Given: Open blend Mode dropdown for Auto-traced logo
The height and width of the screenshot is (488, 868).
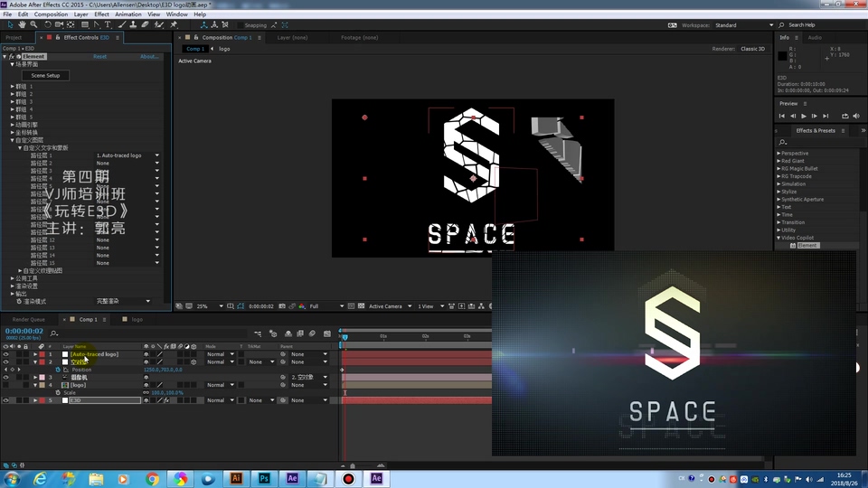Looking at the screenshot, I should point(220,354).
